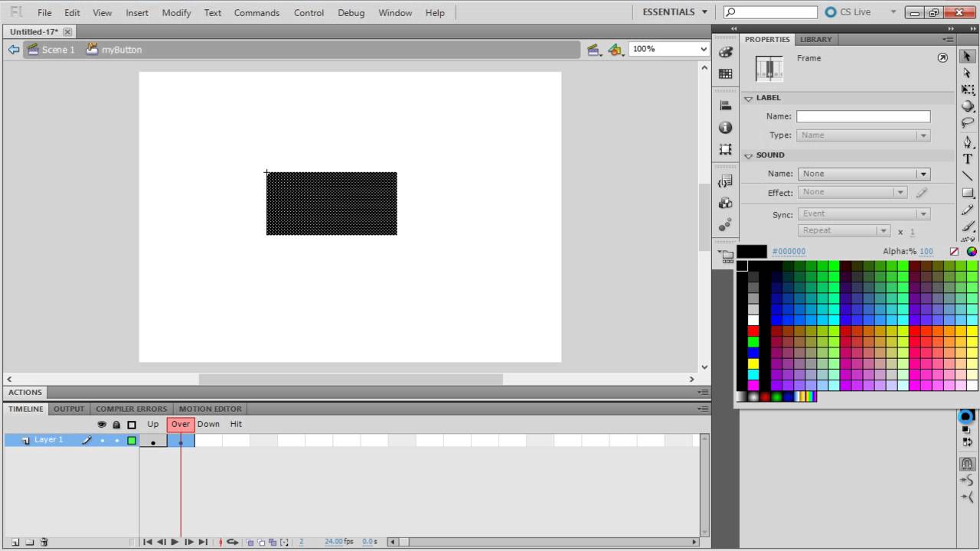This screenshot has height=551, width=980.
Task: Choose the no color swatch
Action: tap(954, 251)
